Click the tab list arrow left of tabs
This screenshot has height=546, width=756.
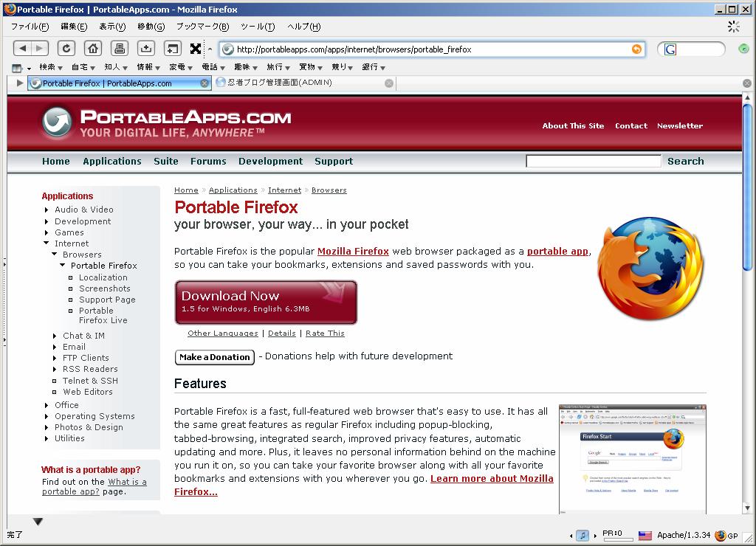tap(20, 83)
